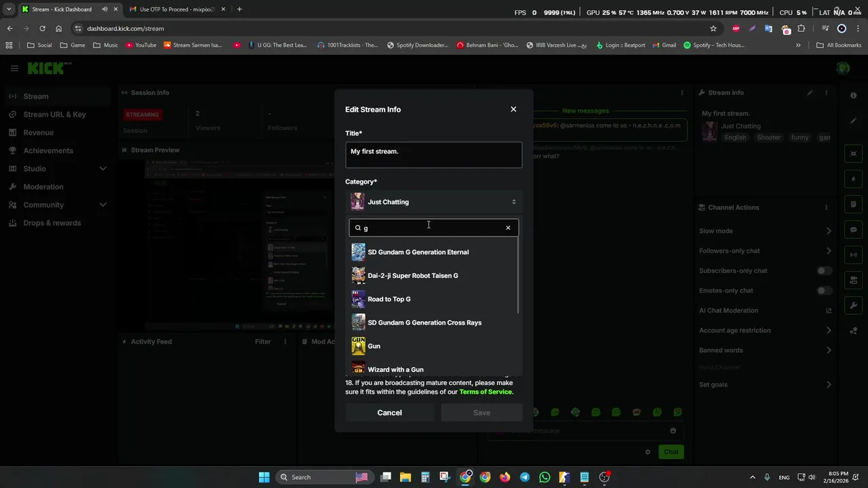Open Account age restriction settings
Screen dimensions: 868x488
click(x=765, y=331)
